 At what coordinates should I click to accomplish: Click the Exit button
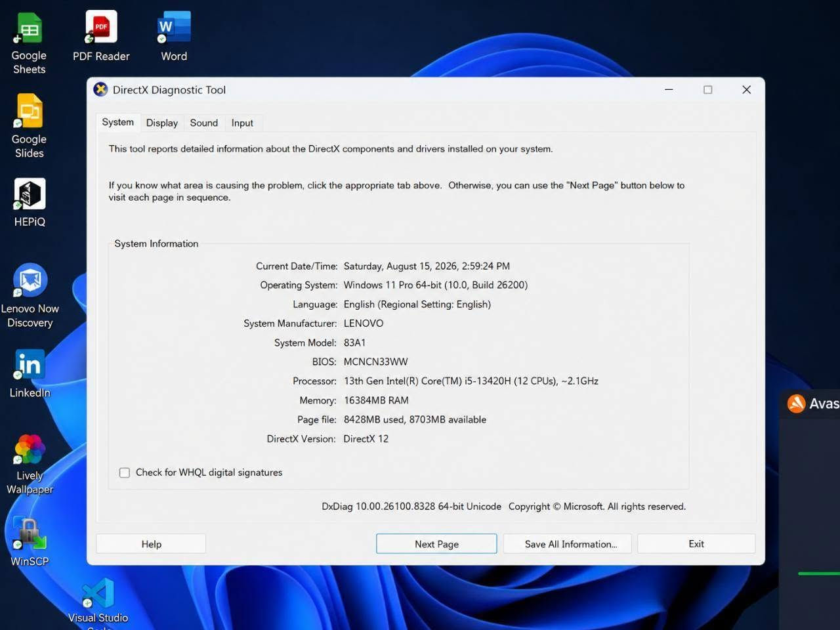696,544
